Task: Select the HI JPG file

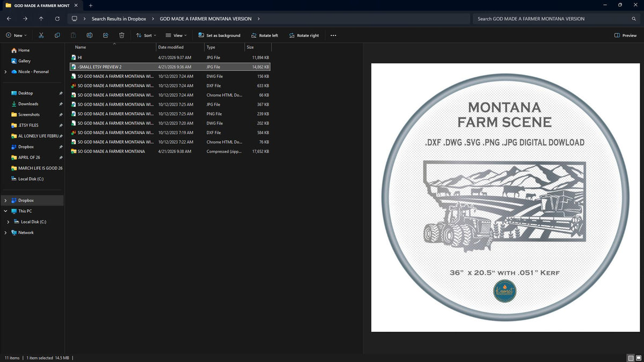Action: [x=170, y=57]
